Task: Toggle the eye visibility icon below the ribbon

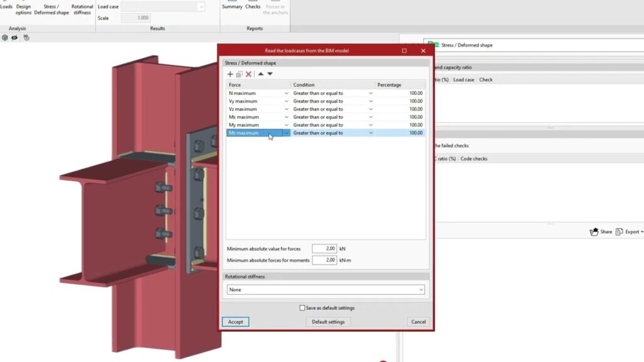Action: point(14,38)
